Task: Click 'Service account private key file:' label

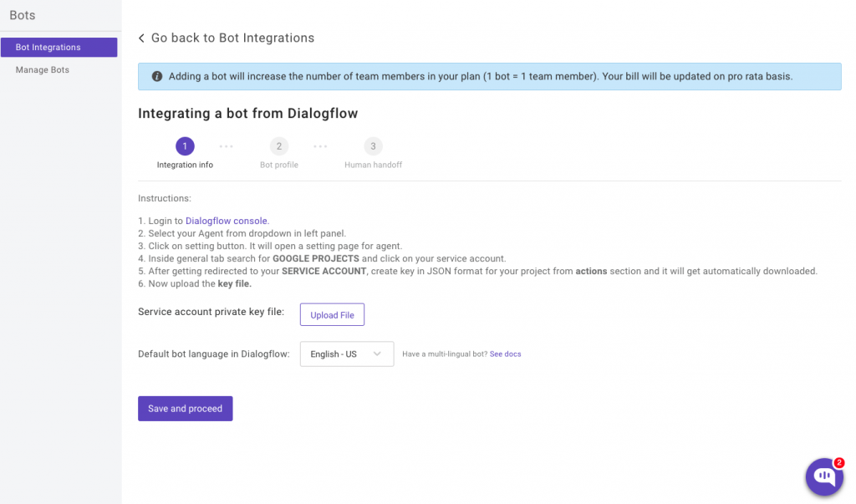Action: click(211, 312)
